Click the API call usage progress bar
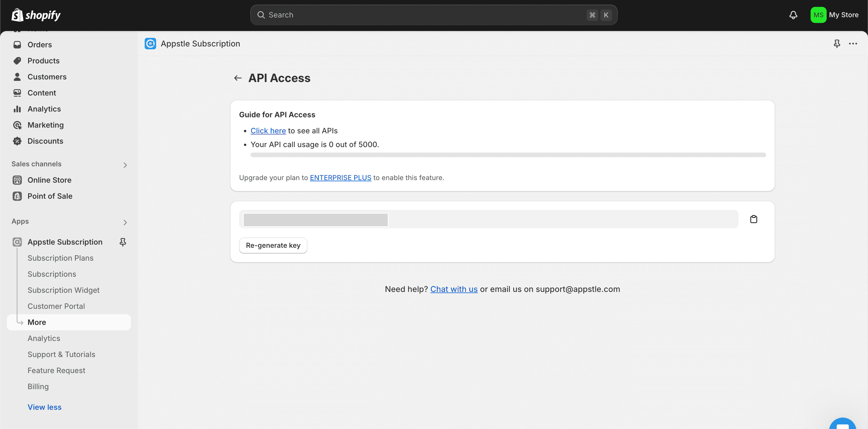The image size is (868, 429). [x=508, y=155]
